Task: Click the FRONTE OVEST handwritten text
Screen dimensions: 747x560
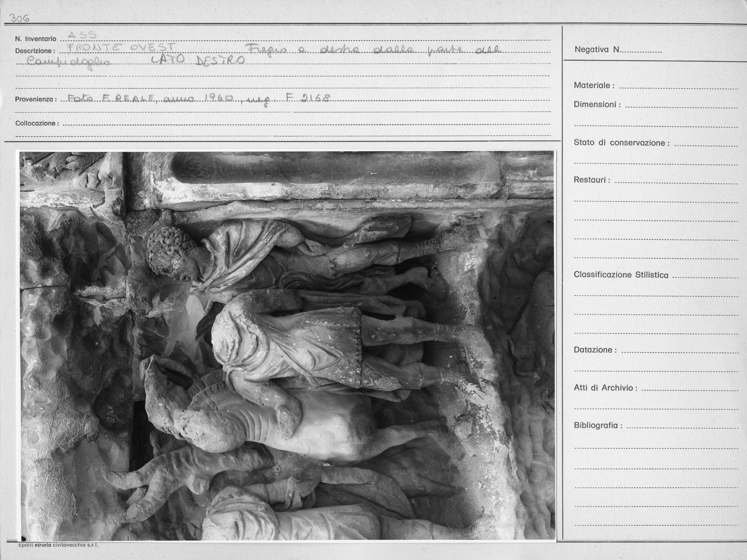Action: tap(121, 47)
